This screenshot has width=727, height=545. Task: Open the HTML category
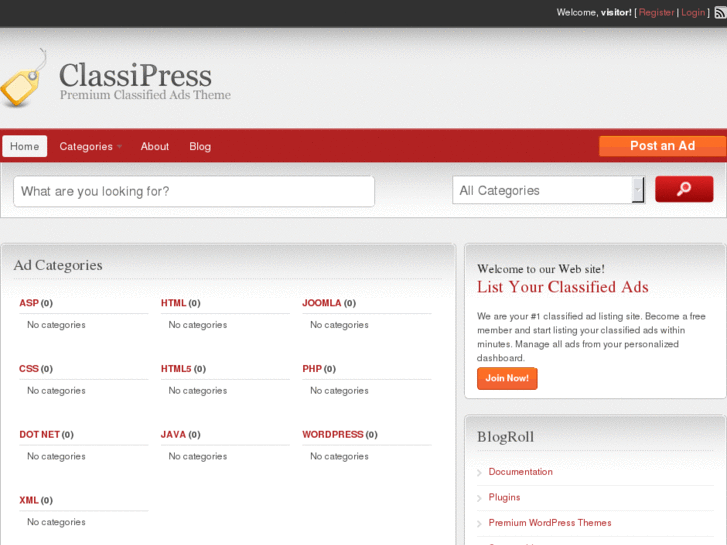point(173,303)
